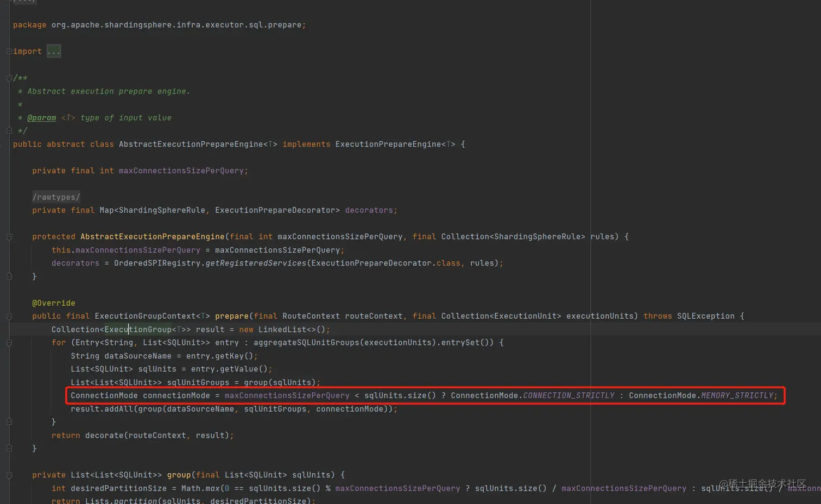Viewport: 821px width, 504px height.
Task: Click the CONNECTION_STRICTLY enum constant
Action: 569,396
